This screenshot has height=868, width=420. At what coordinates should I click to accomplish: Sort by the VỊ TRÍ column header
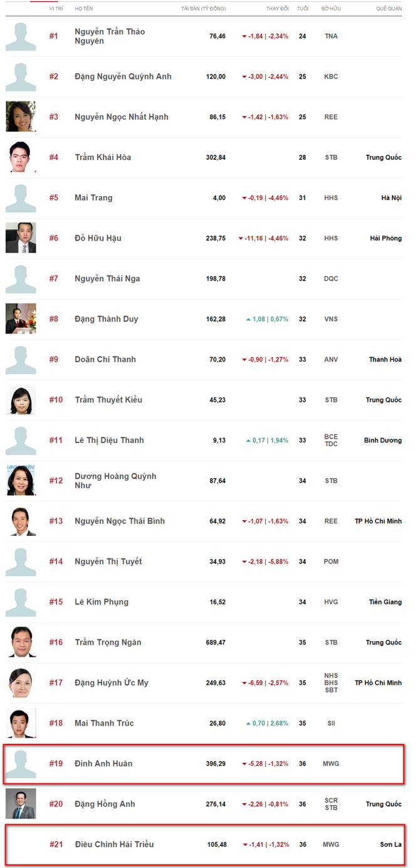(x=55, y=9)
